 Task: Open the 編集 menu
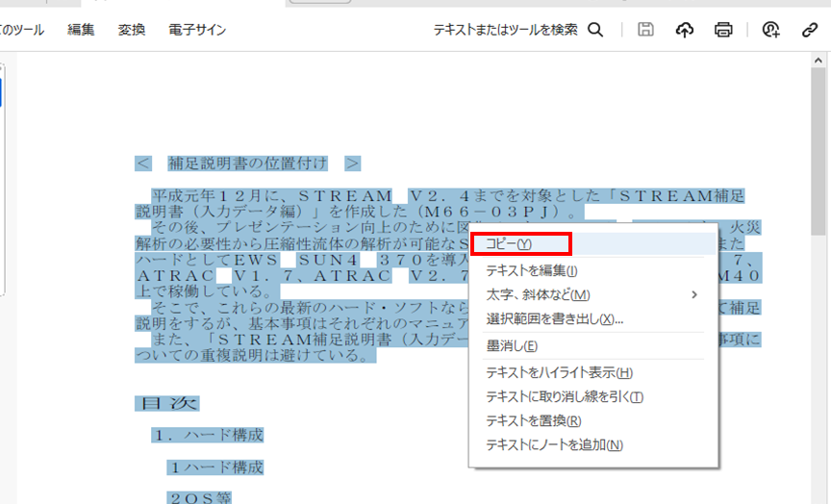pyautogui.click(x=81, y=30)
